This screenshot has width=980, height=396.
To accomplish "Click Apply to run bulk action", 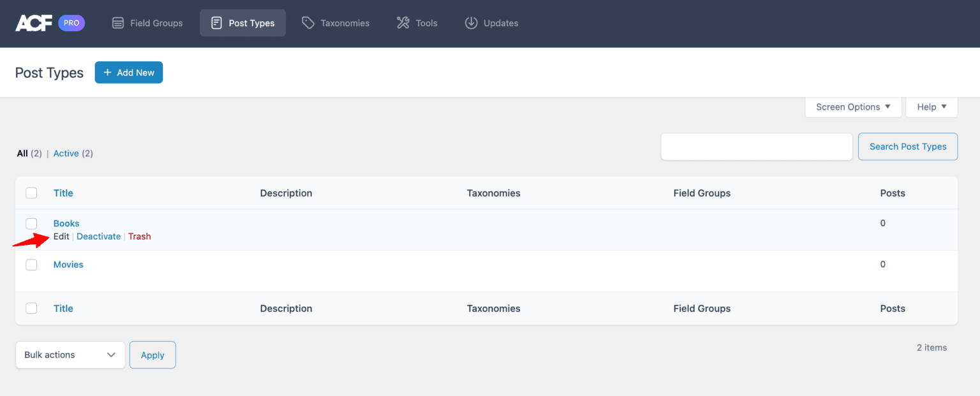I will click(152, 355).
